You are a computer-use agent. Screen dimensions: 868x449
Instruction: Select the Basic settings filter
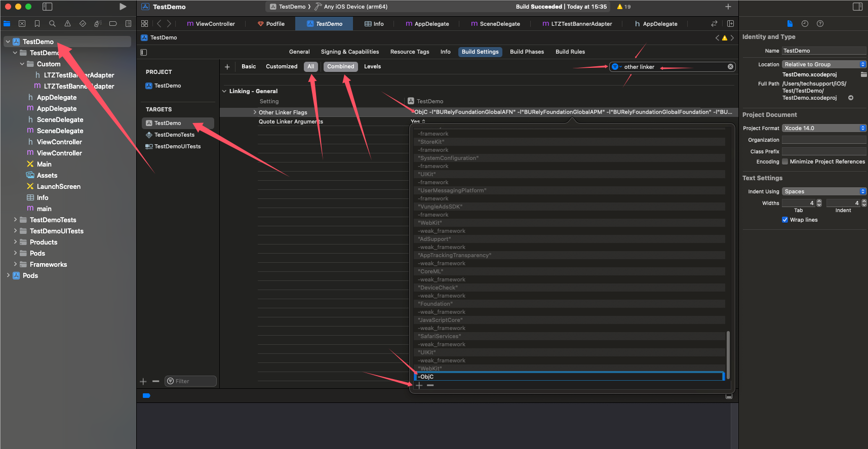point(249,66)
